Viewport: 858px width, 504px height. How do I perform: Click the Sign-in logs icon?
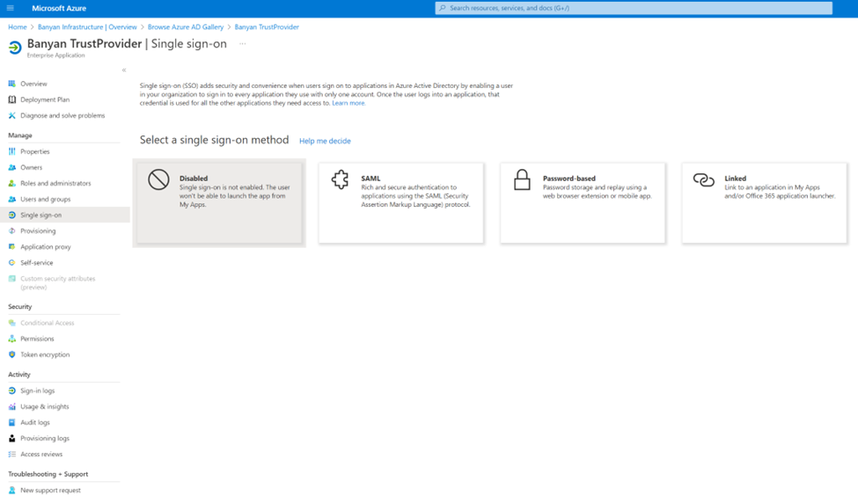tap(12, 391)
